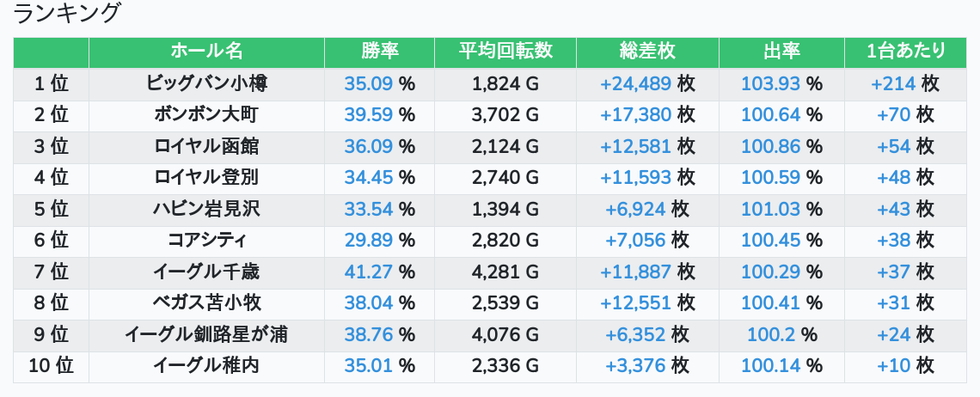Click the イーグル千歳 hall name
This screenshot has height=397, width=980.
tap(206, 272)
